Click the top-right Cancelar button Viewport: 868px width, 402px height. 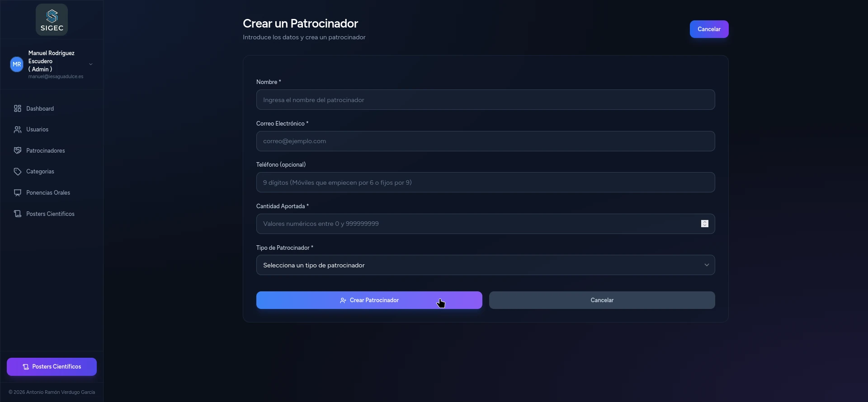click(708, 29)
